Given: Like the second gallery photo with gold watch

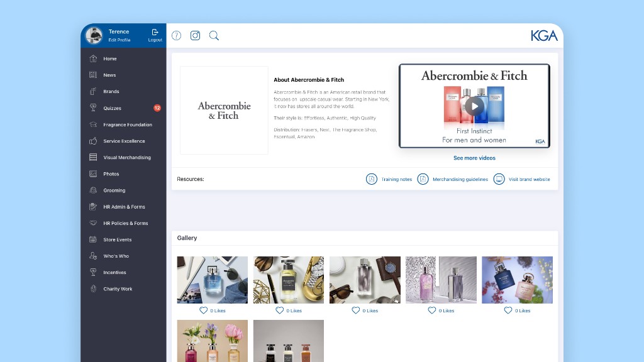Looking at the screenshot, I should tap(279, 310).
